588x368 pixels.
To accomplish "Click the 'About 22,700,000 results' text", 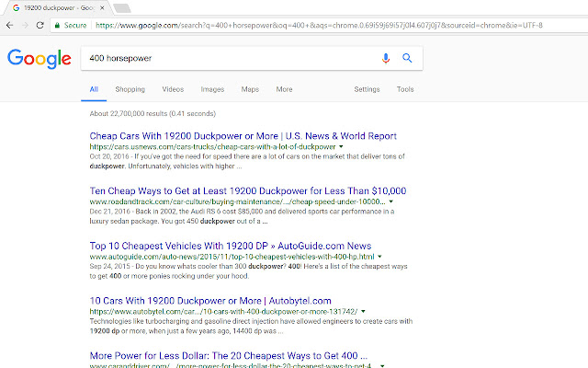I will click(153, 113).
